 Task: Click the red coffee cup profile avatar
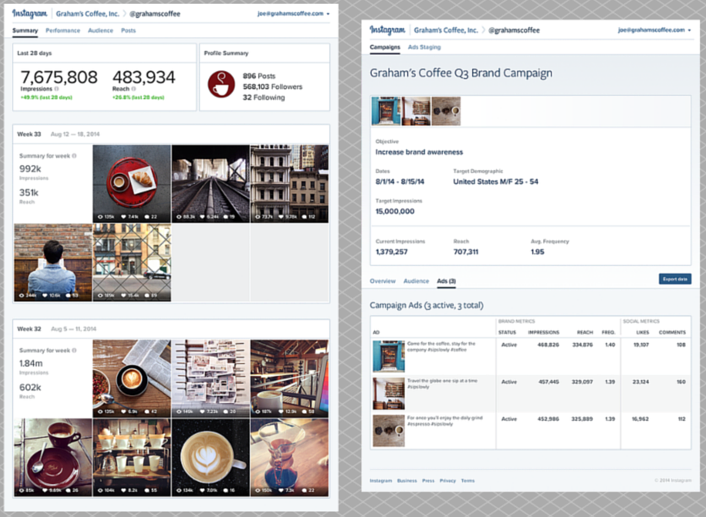point(221,84)
